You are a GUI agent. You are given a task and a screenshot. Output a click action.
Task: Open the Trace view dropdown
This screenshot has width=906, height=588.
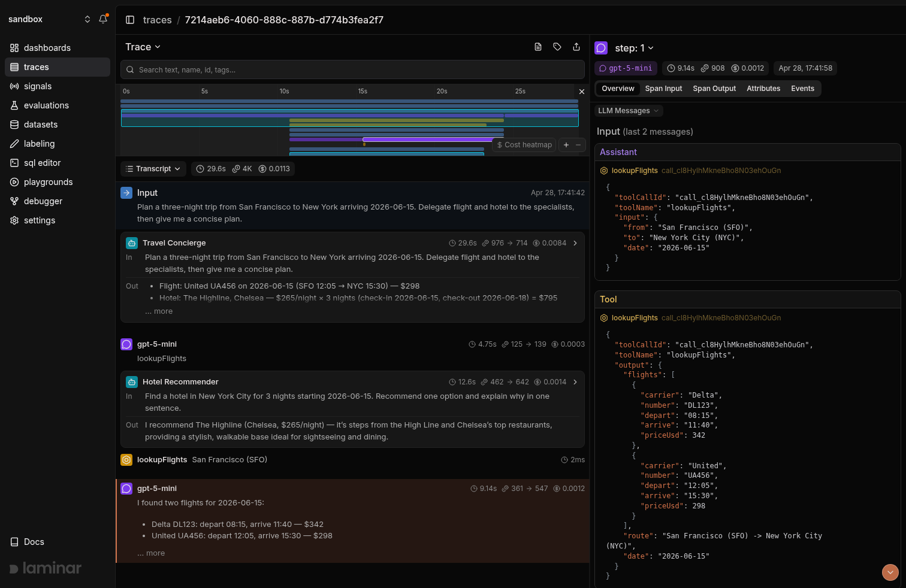click(x=143, y=47)
